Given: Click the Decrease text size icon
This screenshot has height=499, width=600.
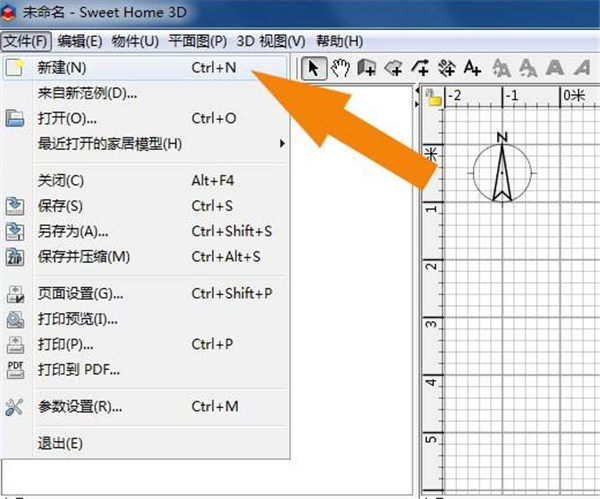Looking at the screenshot, I should [x=528, y=68].
